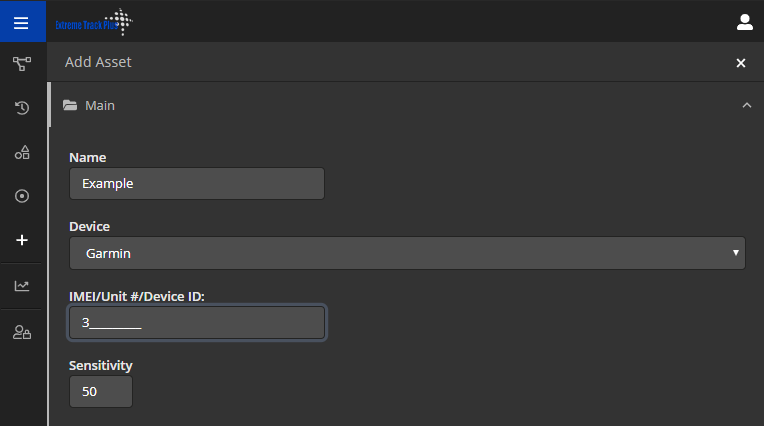
Task: Open the shapes geofence icon
Action: point(22,153)
